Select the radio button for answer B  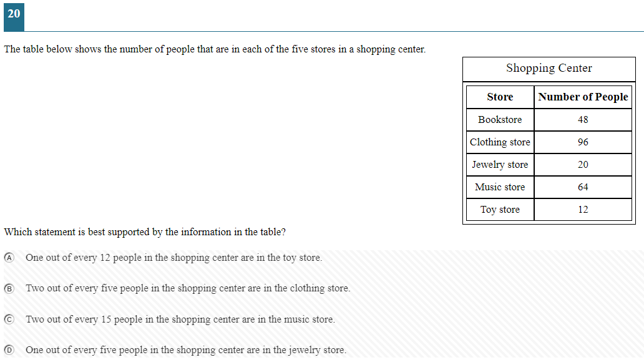(9, 289)
